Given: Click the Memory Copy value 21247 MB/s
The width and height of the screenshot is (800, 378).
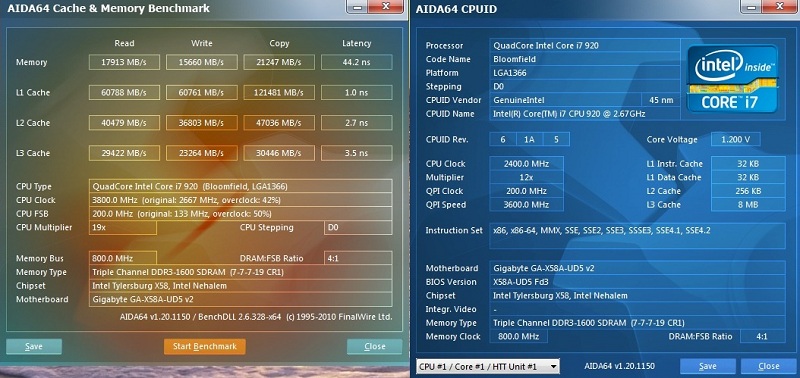Looking at the screenshot, I should click(279, 62).
